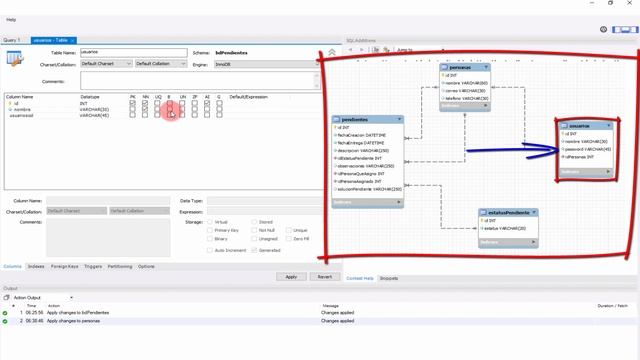Switch to the Query 1 tab
The image size is (640, 360).
tap(11, 40)
